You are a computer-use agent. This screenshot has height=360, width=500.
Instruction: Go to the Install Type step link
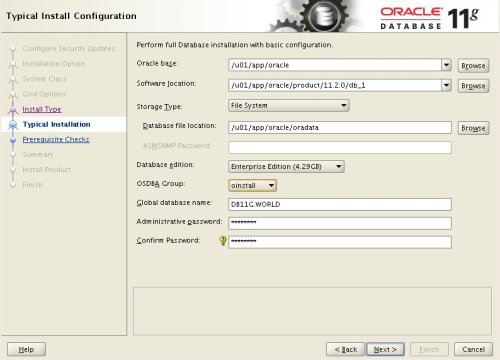pos(42,109)
